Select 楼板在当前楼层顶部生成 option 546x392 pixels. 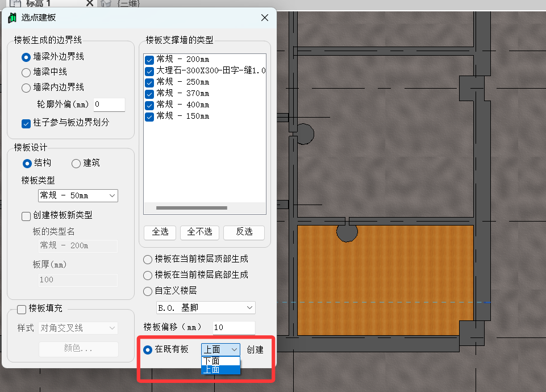pyautogui.click(x=148, y=260)
